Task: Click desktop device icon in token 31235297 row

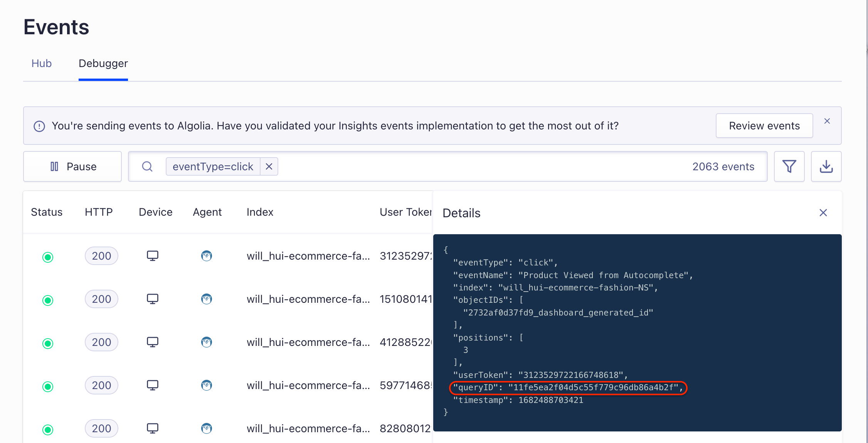Action: click(153, 256)
